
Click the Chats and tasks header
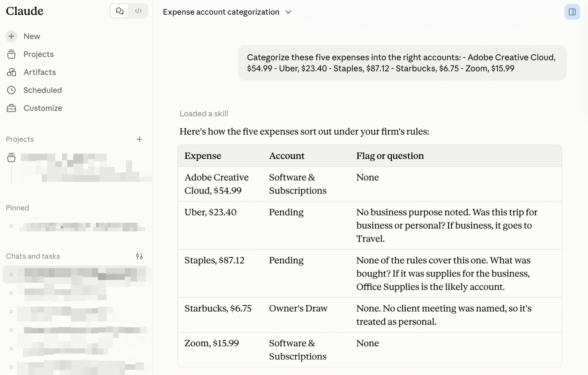click(33, 256)
